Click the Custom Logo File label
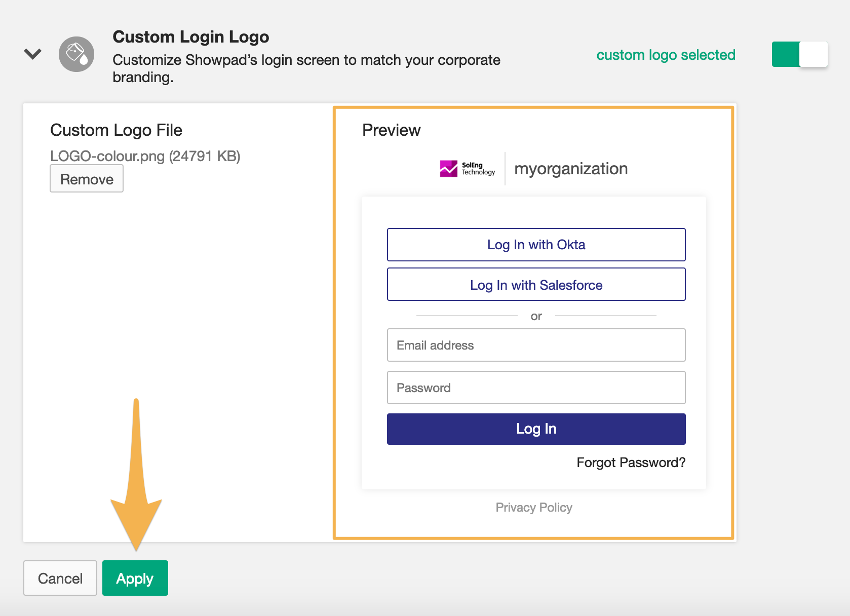Viewport: 850px width, 616px height. pyautogui.click(x=116, y=130)
